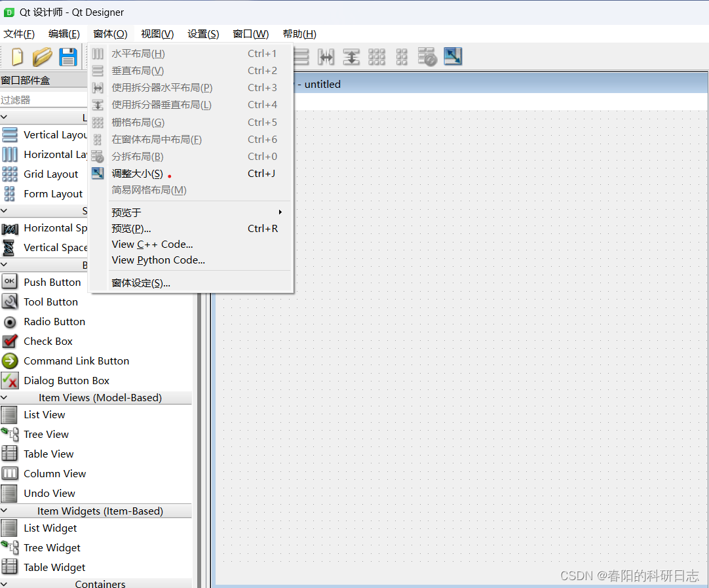Open the 编辑(E) menu

pyautogui.click(x=64, y=34)
